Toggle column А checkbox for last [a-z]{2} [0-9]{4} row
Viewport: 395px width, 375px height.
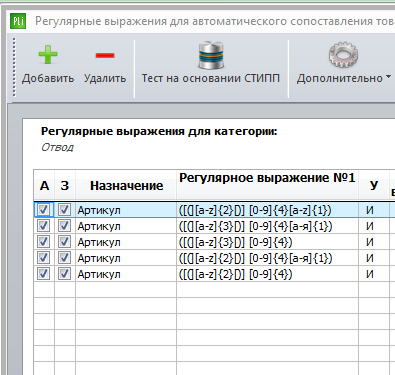point(44,274)
